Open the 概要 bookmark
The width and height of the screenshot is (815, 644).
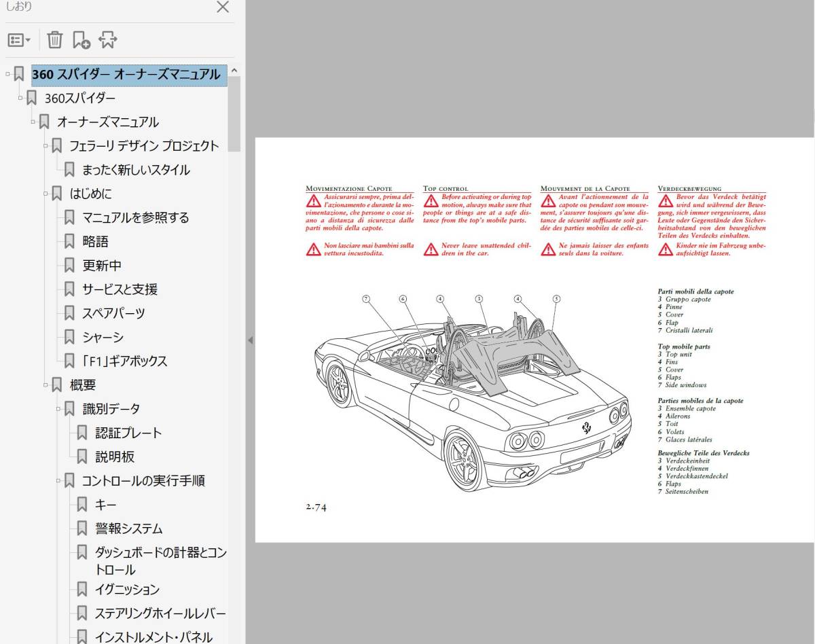click(83, 385)
